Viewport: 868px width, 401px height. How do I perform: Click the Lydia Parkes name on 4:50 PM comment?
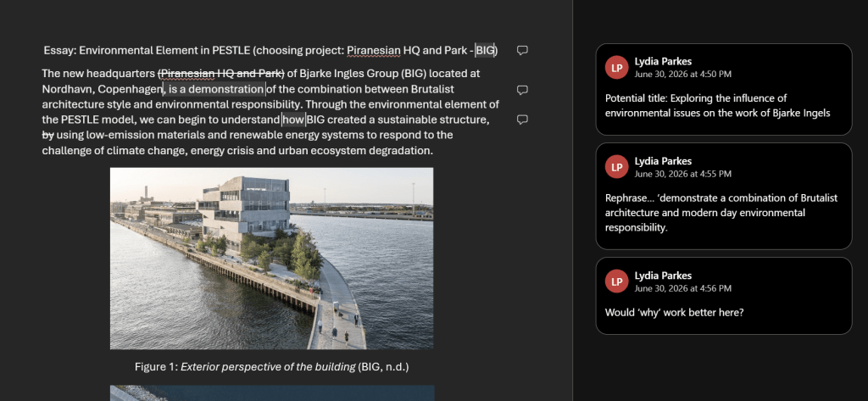tap(663, 62)
